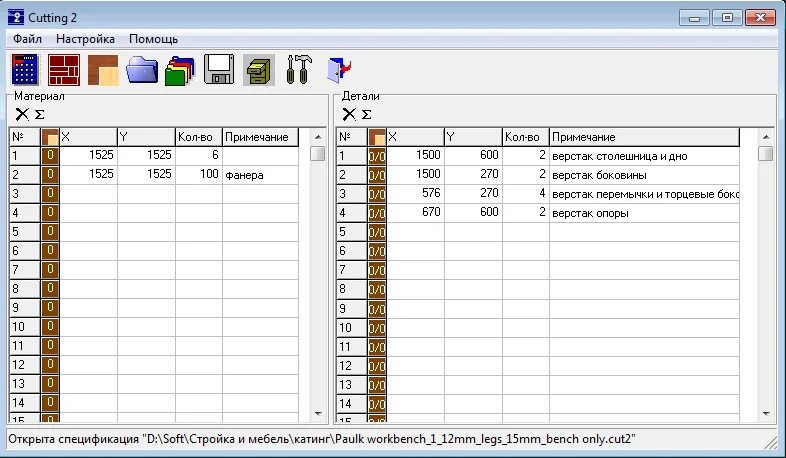Click X column header in Детали table
Screen dimensions: 786x458
[415, 137]
